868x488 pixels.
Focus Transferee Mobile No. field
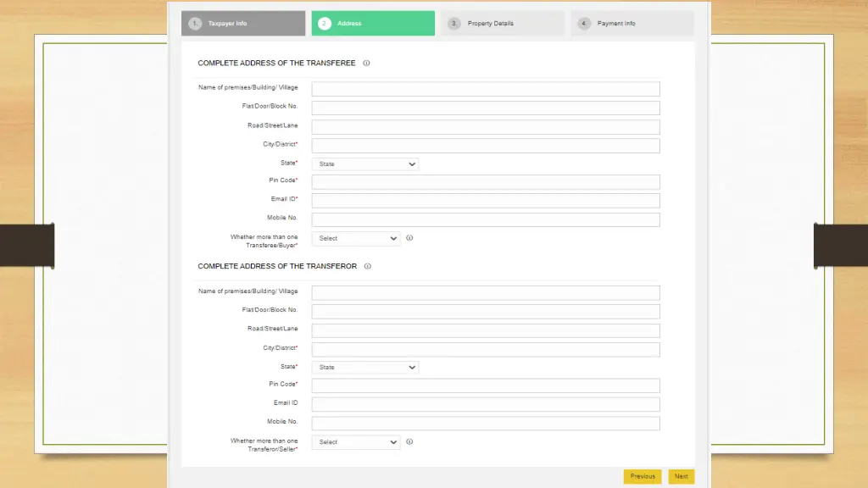pos(486,219)
